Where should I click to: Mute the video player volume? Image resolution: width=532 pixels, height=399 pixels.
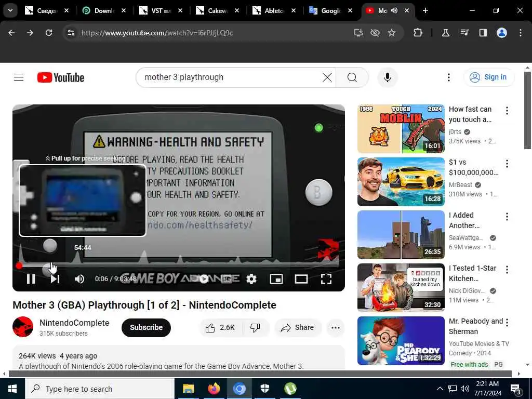click(79, 279)
